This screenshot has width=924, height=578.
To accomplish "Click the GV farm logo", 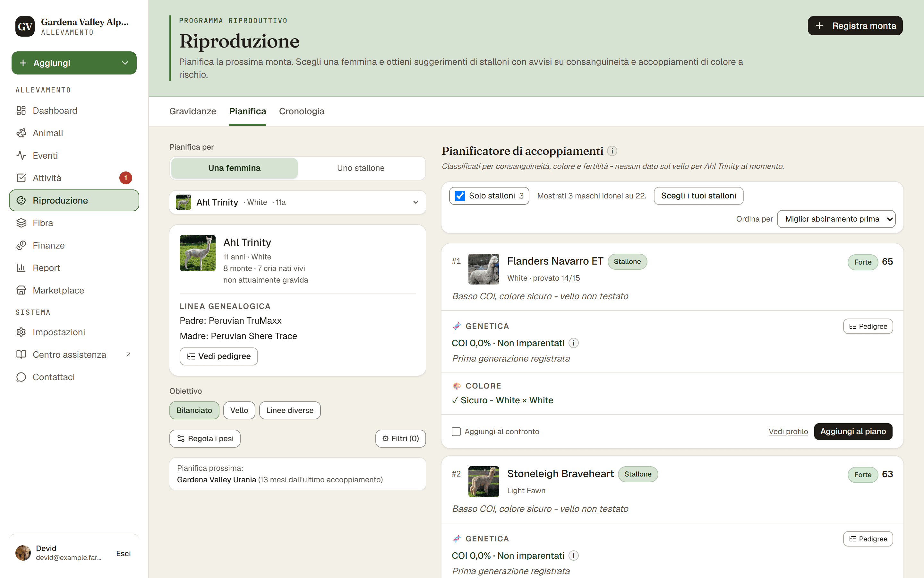I will (x=25, y=26).
